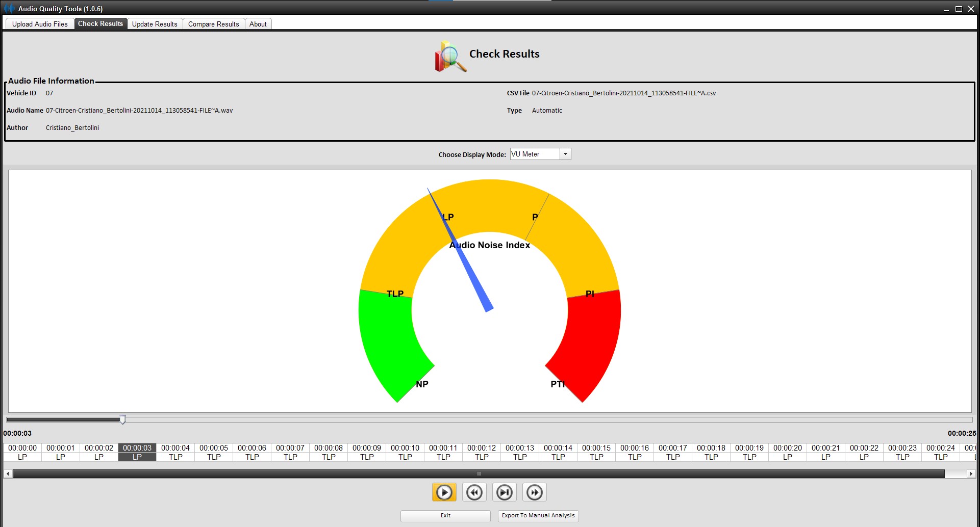Click the Check Results magnifier chart icon

450,56
